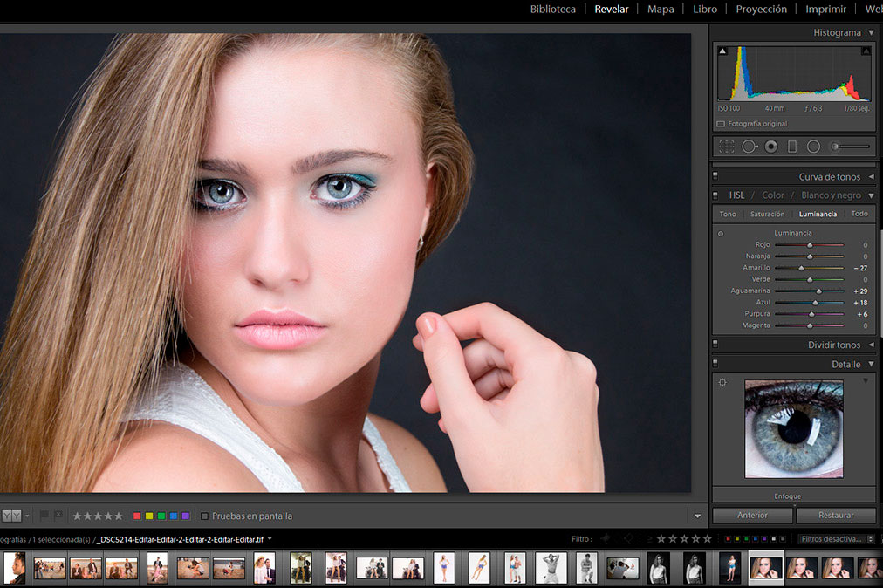
Task: Switch panel to Blanco y negro
Action: [832, 195]
